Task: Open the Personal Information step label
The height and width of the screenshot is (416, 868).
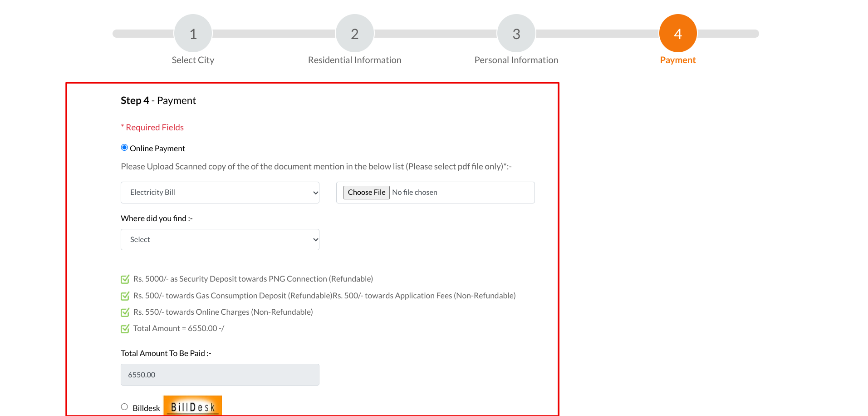Action: tap(516, 60)
